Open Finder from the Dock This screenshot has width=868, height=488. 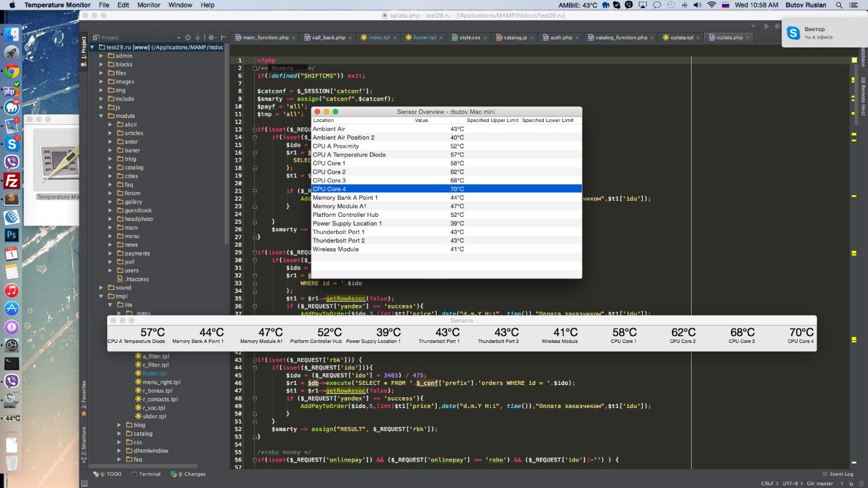coord(12,34)
